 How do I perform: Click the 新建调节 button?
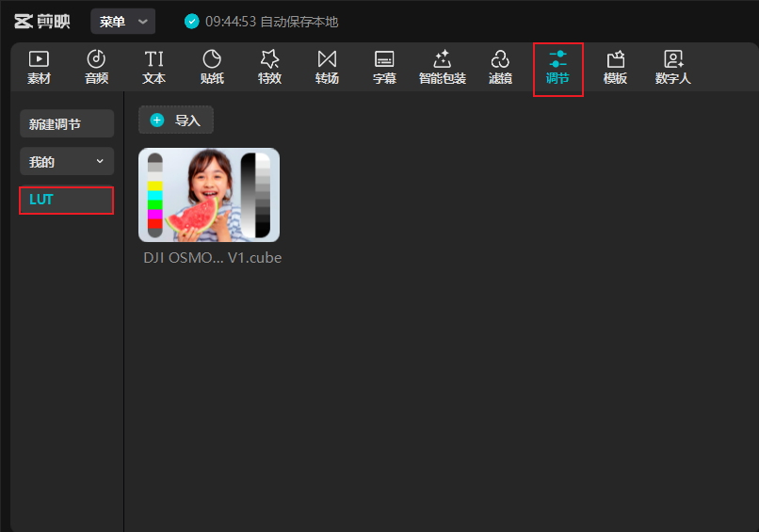67,124
